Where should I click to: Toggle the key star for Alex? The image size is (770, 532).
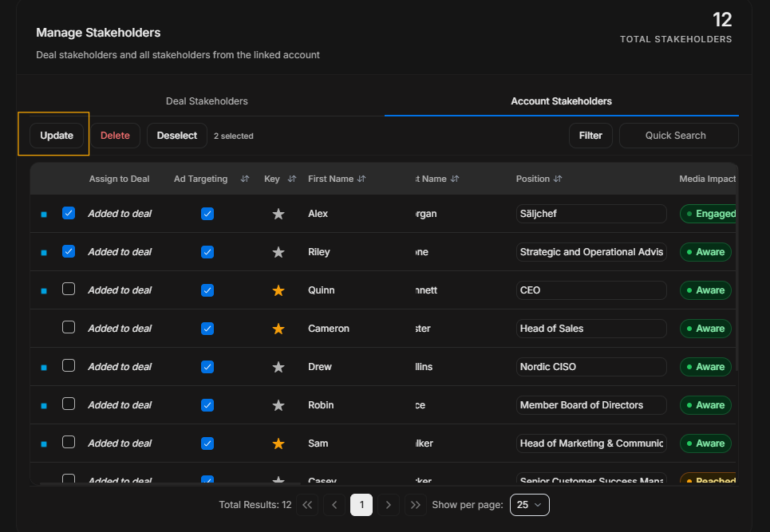coord(278,214)
